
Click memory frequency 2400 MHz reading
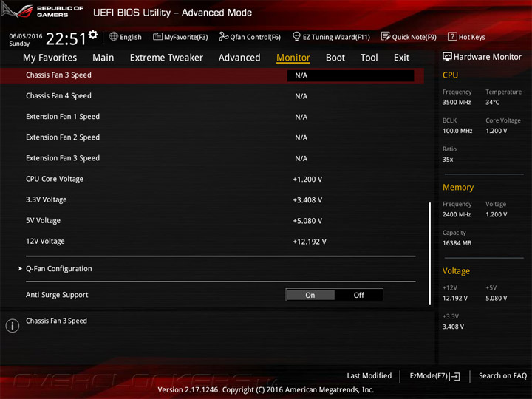[x=457, y=214]
